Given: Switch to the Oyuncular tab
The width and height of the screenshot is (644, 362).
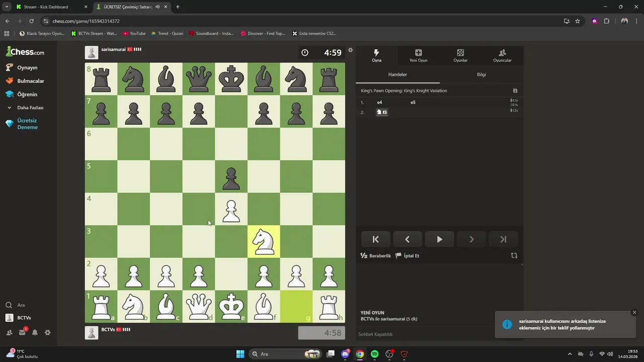Looking at the screenshot, I should tap(502, 55).
